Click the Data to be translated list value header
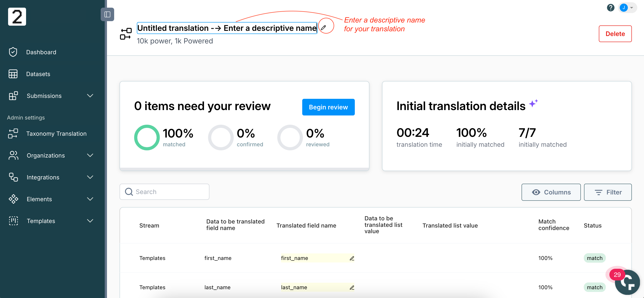This screenshot has height=298, width=644. 384,225
